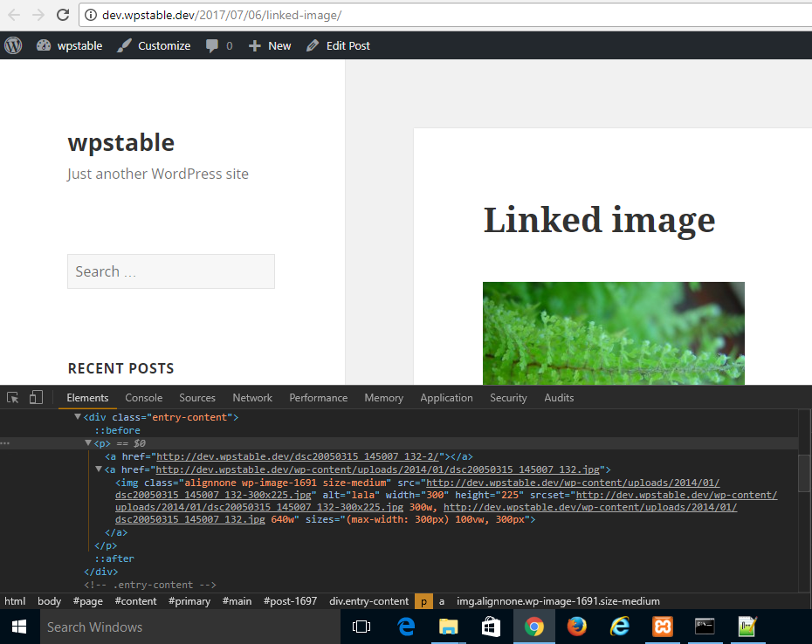
Task: Open the Security tab
Action: coord(508,398)
